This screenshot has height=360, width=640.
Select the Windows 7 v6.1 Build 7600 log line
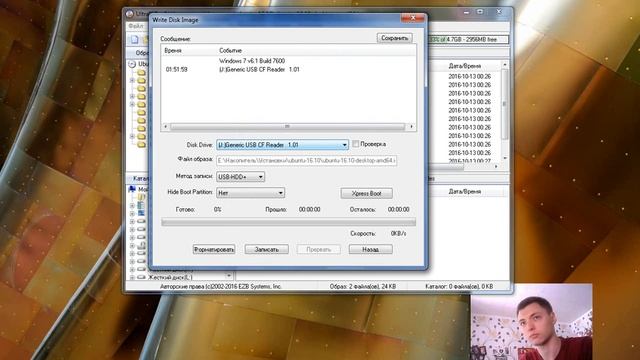pos(252,61)
